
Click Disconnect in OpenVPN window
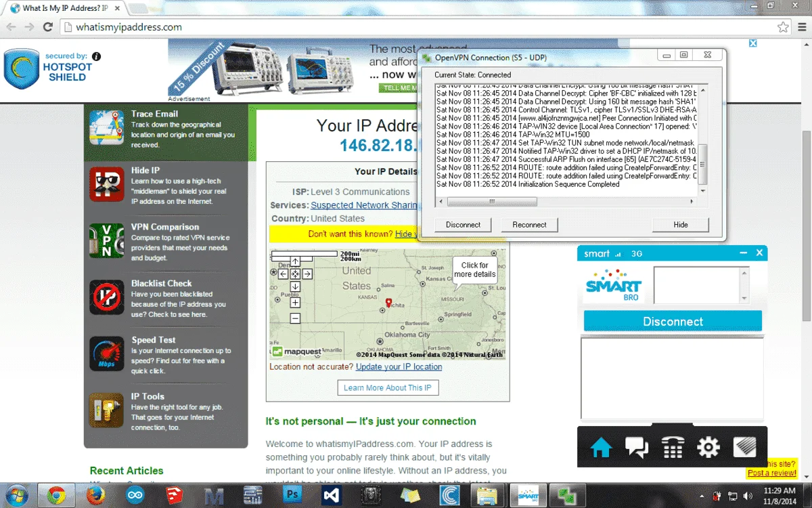pos(463,225)
